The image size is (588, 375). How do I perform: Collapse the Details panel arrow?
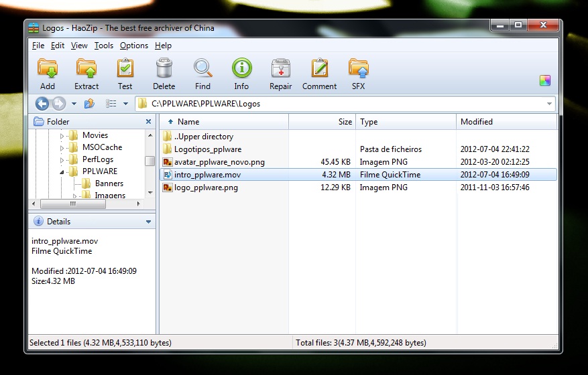pyautogui.click(x=148, y=222)
